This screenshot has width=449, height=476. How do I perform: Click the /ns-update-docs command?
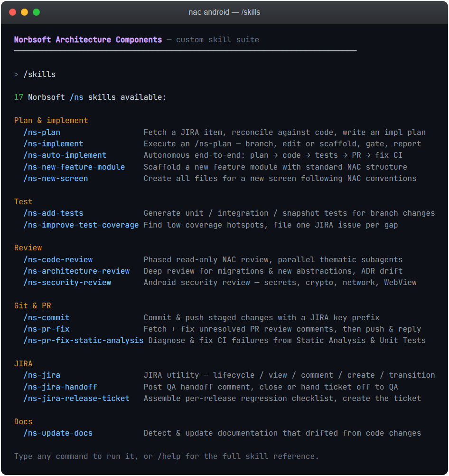coord(58,433)
